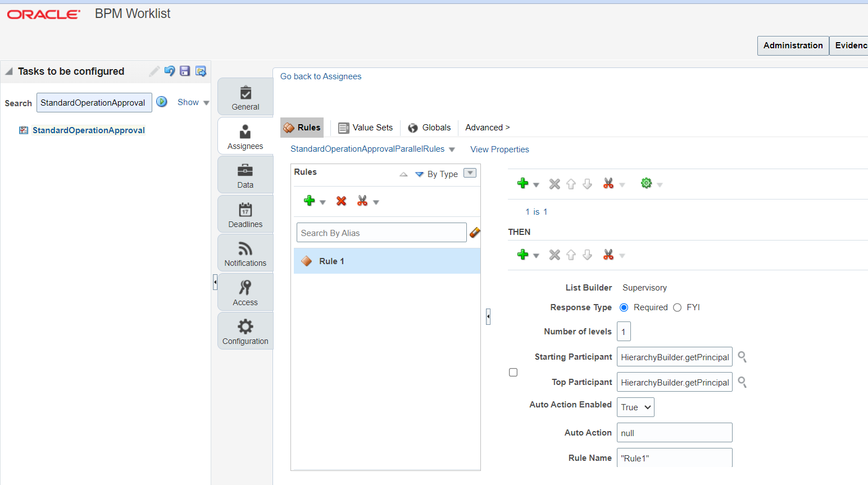Select the Rules tab
Viewport: 868px width, 485px height.
click(x=302, y=128)
